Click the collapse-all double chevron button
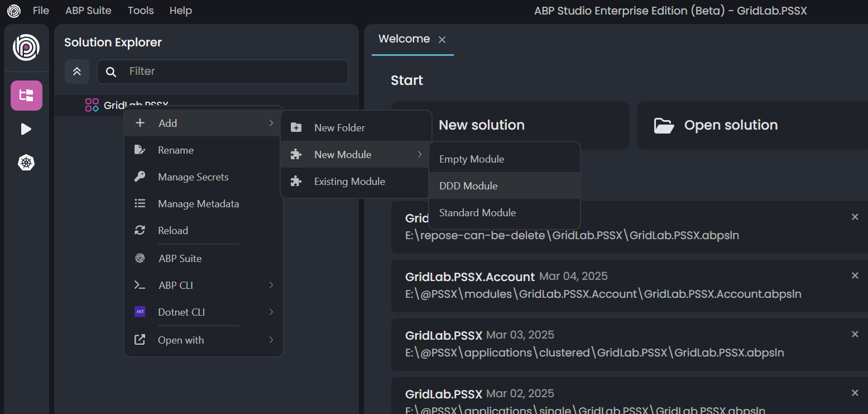868x414 pixels. pyautogui.click(x=77, y=72)
